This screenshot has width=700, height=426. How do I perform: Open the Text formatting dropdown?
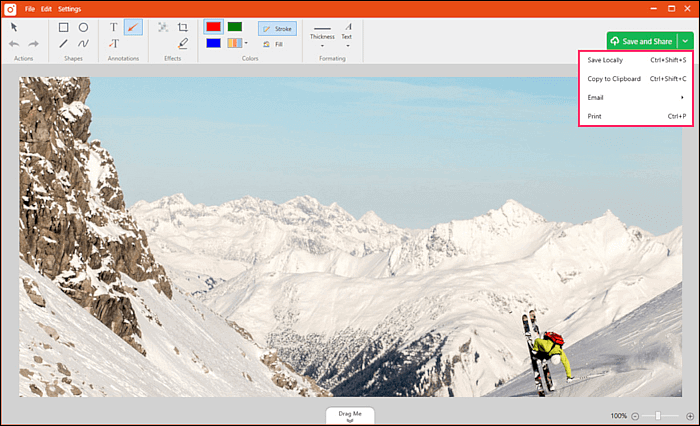tap(347, 44)
